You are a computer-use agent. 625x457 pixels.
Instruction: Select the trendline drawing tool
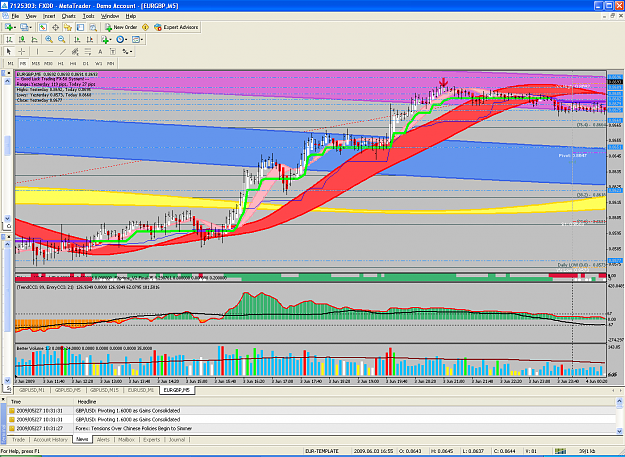pyautogui.click(x=63, y=51)
